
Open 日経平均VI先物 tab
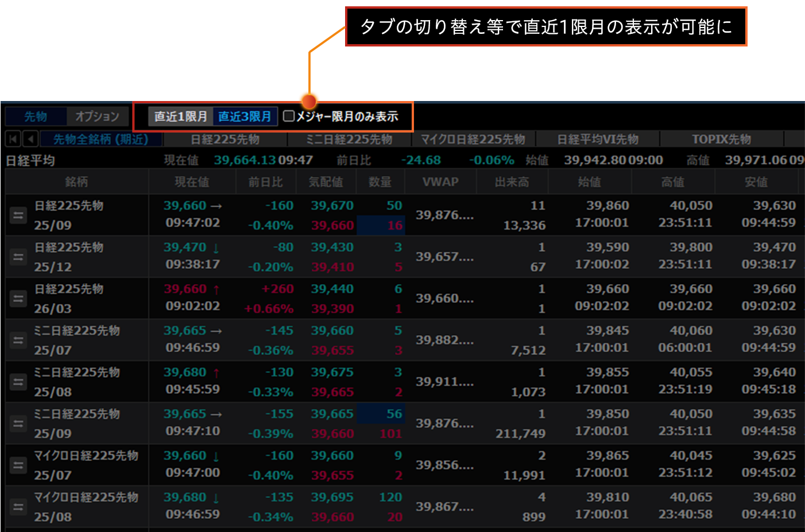pyautogui.click(x=598, y=139)
